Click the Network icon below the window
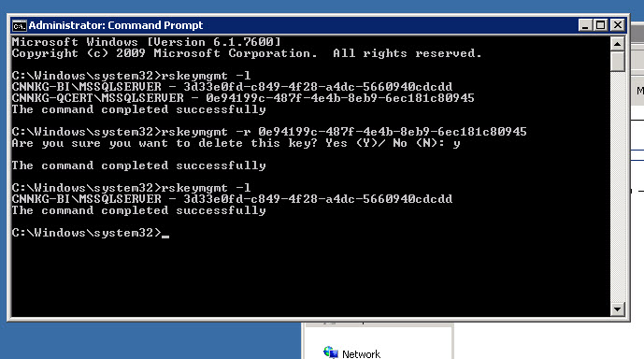The width and height of the screenshot is (644, 359). click(331, 352)
